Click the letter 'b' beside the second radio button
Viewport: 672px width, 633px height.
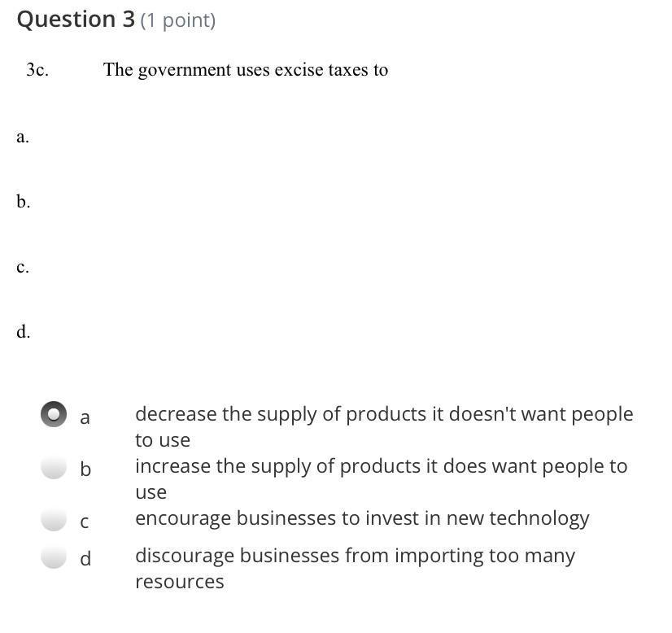point(85,469)
